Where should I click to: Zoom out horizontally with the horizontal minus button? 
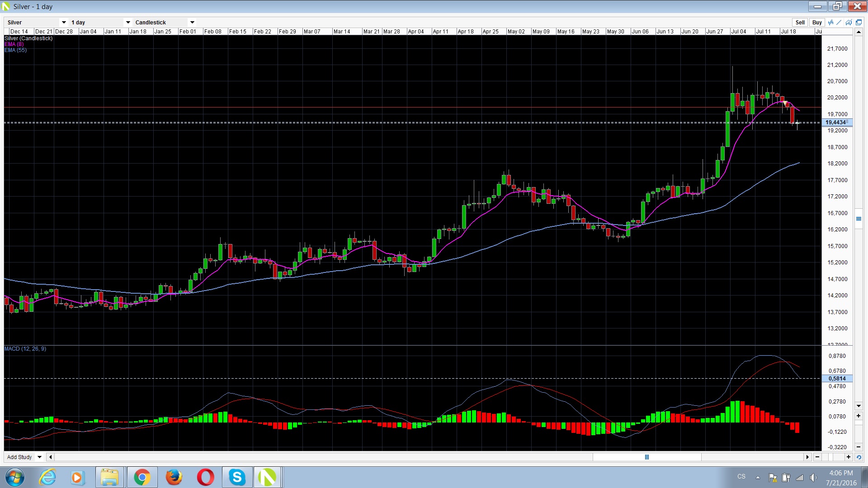[x=817, y=457]
